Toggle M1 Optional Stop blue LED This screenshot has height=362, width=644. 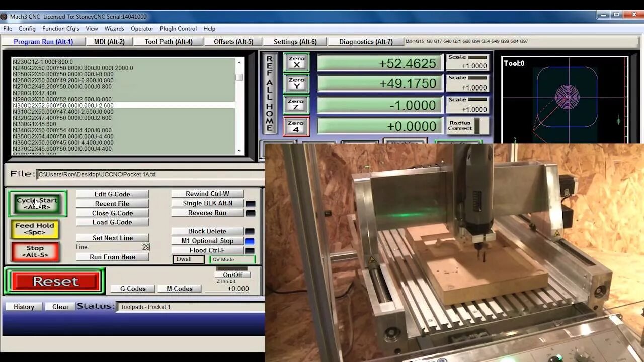click(x=250, y=241)
